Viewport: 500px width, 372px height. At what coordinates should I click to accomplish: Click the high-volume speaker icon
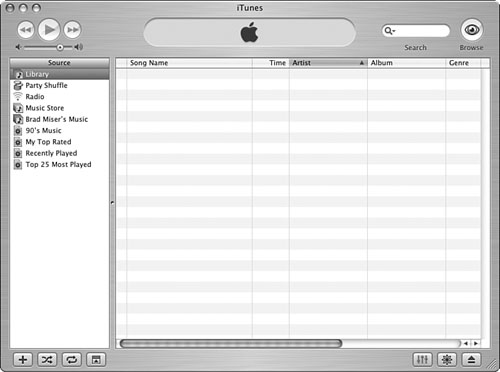(x=78, y=47)
